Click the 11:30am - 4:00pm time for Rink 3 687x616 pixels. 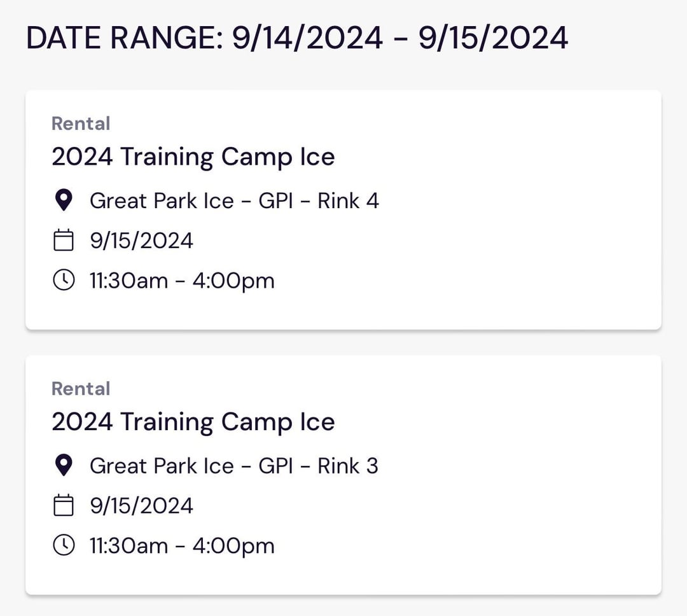(x=182, y=545)
